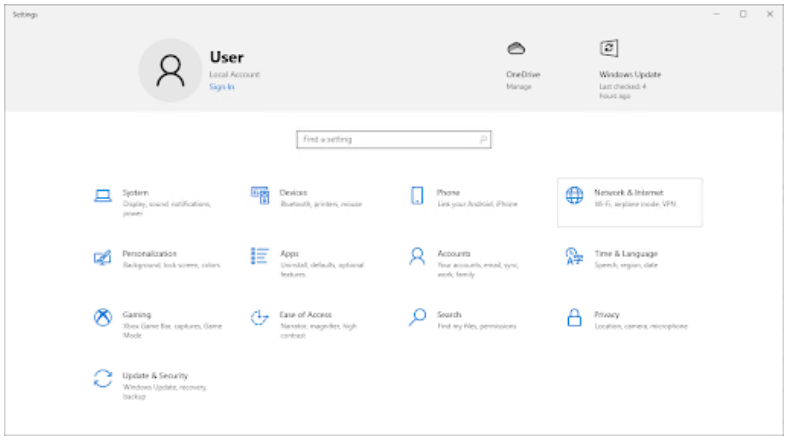
Task: Click the magnifier in Find a setting box
Action: (x=482, y=140)
